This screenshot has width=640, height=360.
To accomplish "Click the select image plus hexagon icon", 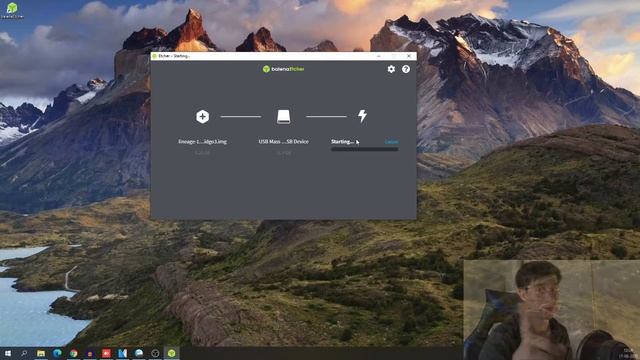I will click(202, 117).
